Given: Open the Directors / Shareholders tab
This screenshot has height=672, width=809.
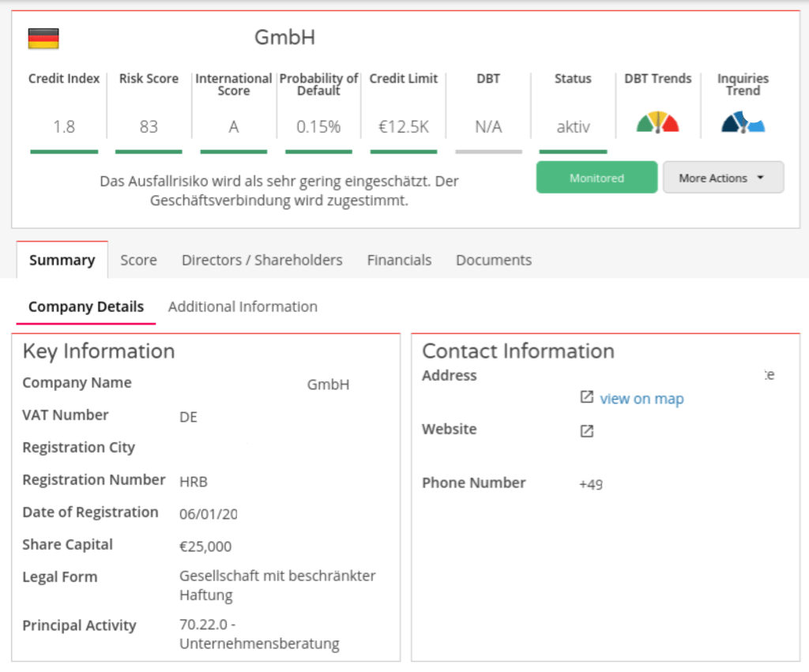Looking at the screenshot, I should (x=262, y=260).
